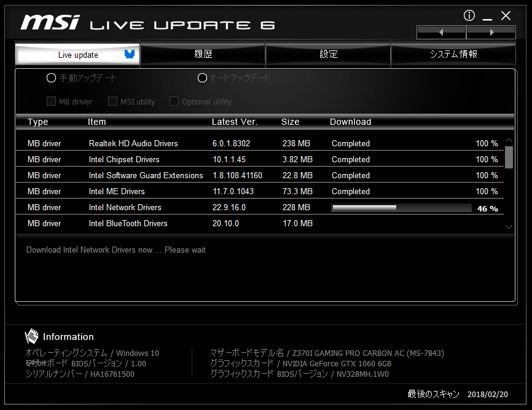The width and height of the screenshot is (532, 410).
Task: Select the Realtek HD Audio Drivers row
Action: pos(260,143)
